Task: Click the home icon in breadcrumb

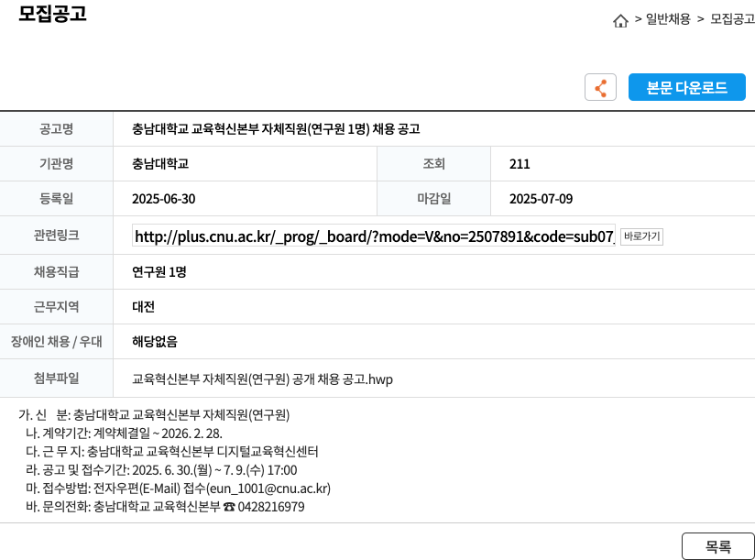Action: point(620,21)
